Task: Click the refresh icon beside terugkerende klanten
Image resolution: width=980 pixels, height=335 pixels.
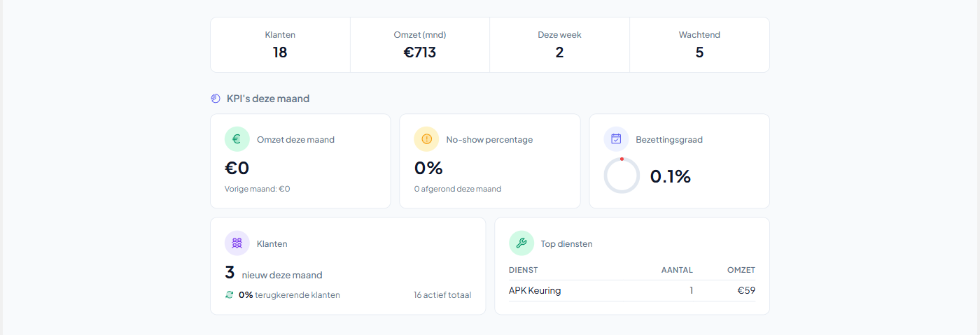Action: [x=229, y=295]
